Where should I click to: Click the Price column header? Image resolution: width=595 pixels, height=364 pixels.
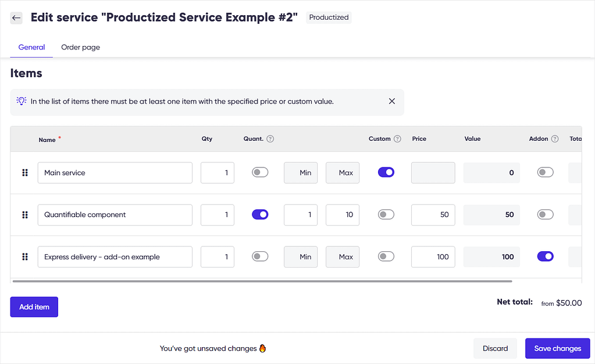pos(419,139)
